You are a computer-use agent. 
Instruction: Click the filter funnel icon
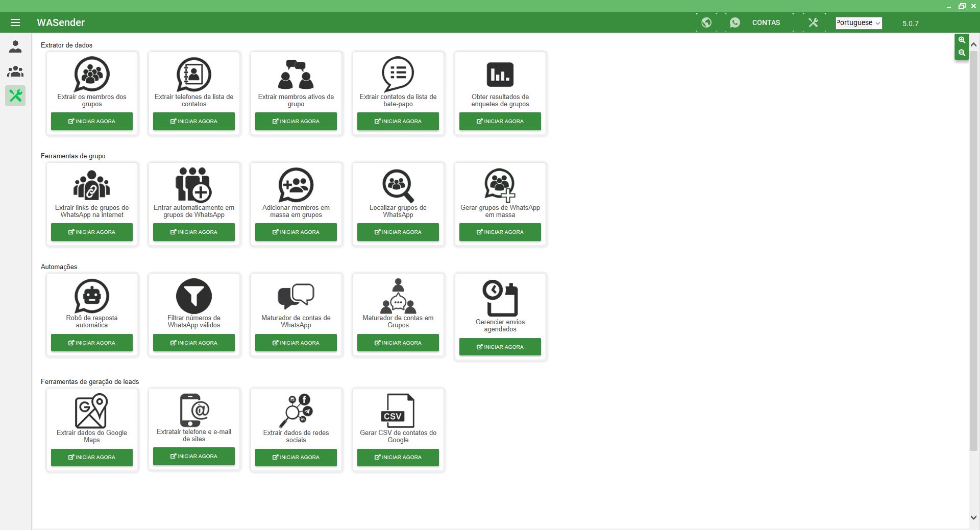(x=194, y=296)
